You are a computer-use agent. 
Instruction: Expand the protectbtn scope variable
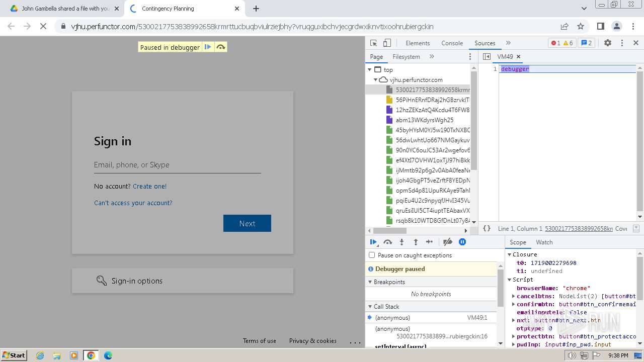coord(514,336)
